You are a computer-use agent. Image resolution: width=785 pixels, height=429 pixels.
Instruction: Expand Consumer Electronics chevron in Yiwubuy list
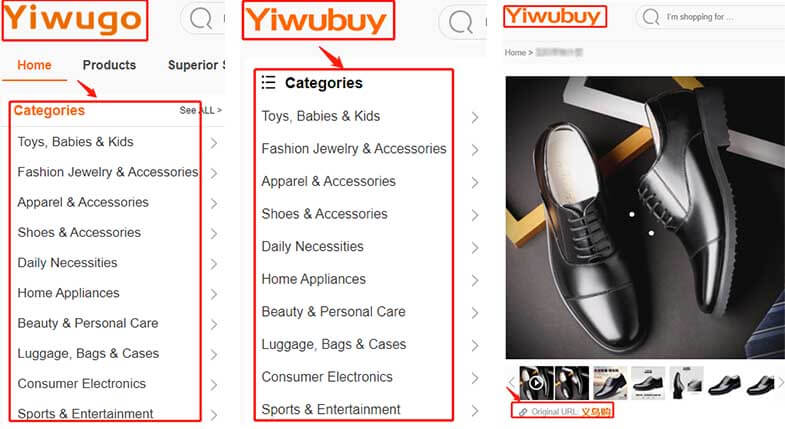coord(475,378)
